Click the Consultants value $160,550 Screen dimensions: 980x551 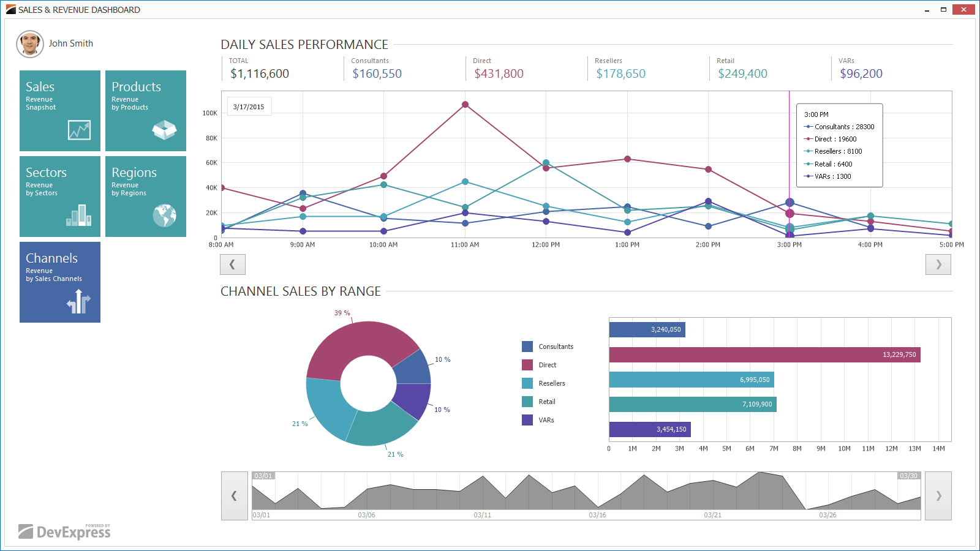tap(377, 73)
